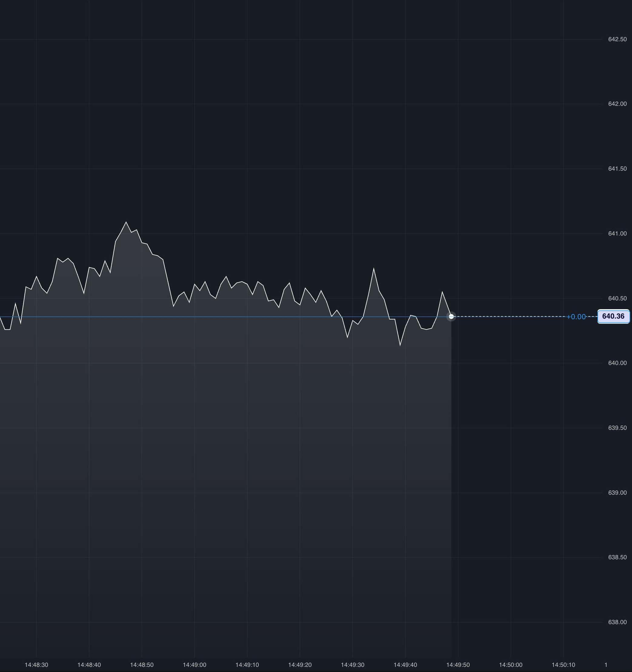Click the 641.50 price axis label
Image resolution: width=632 pixels, height=672 pixels.
[x=617, y=169]
